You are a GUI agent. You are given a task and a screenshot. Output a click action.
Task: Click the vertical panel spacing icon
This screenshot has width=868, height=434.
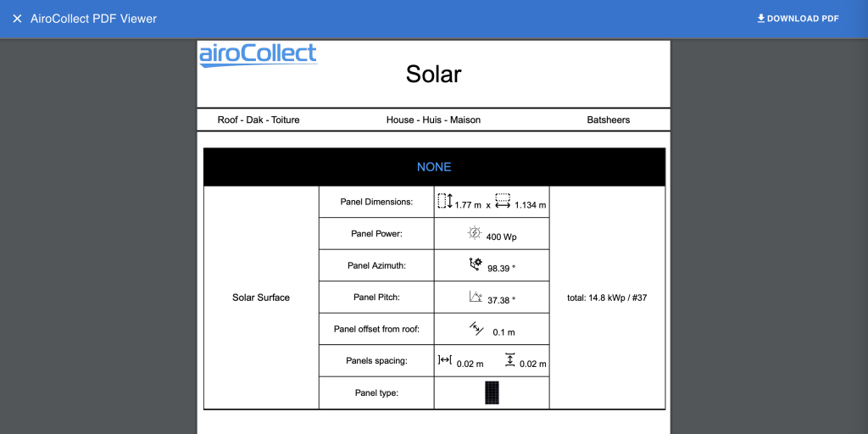pyautogui.click(x=509, y=360)
